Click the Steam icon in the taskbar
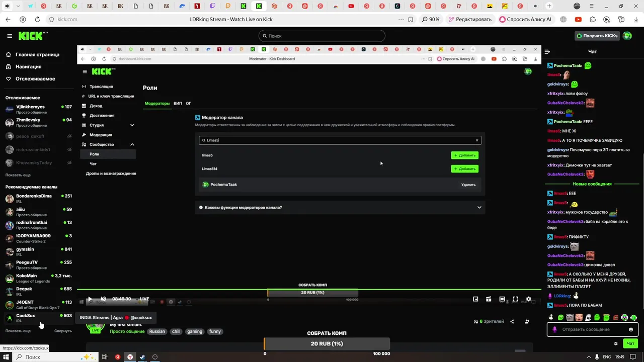 (x=142, y=357)
